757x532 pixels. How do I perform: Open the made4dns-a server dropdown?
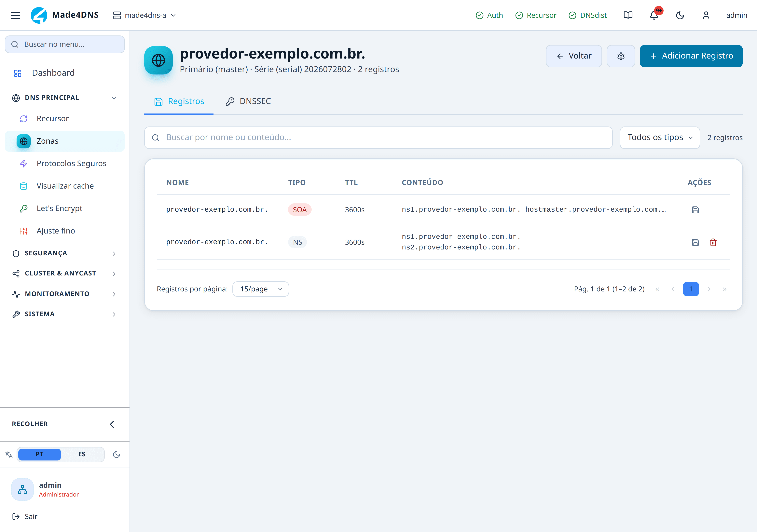pyautogui.click(x=145, y=15)
